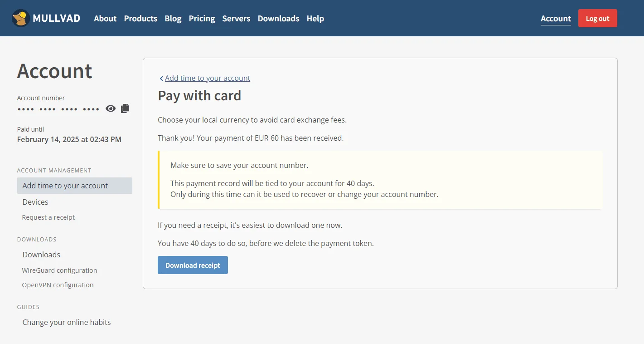This screenshot has height=344, width=644.
Task: Click the Account number label
Action: coord(41,98)
